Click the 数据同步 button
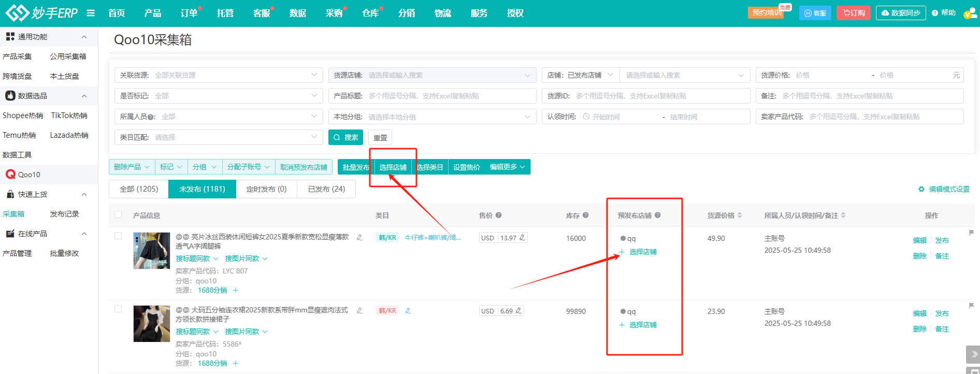The width and height of the screenshot is (980, 374). tap(901, 13)
